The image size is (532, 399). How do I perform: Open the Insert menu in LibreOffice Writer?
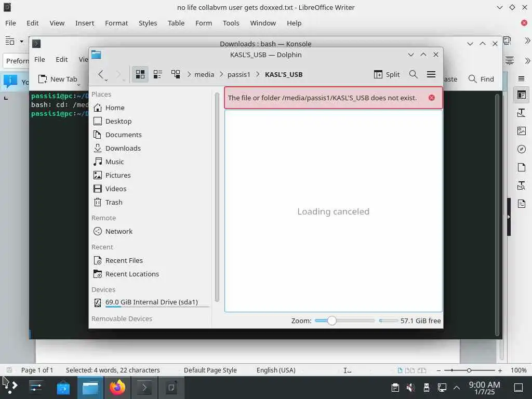(x=85, y=23)
